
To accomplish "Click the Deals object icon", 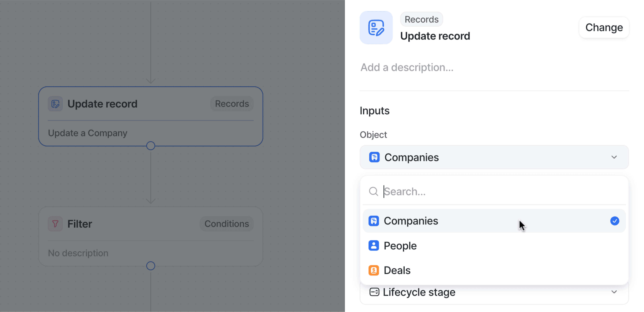I will pos(374,271).
